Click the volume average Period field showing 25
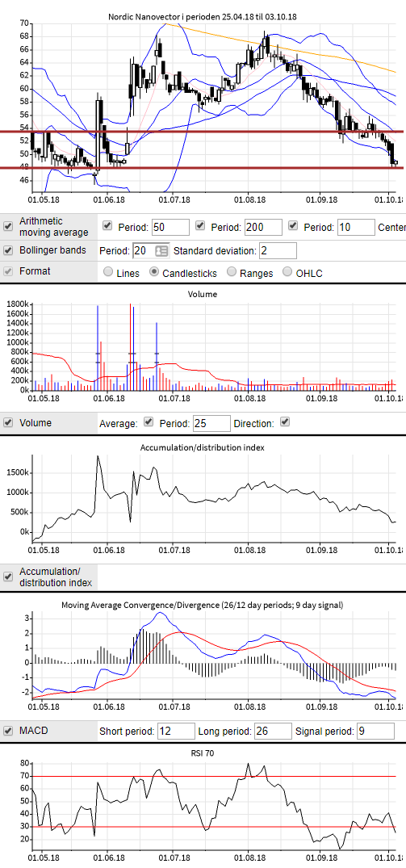406x868 pixels. (211, 423)
